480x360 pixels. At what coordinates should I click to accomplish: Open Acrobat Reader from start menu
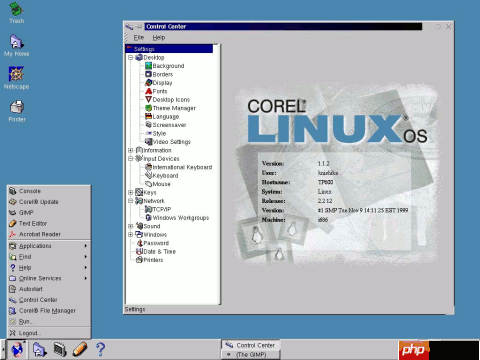click(49, 234)
